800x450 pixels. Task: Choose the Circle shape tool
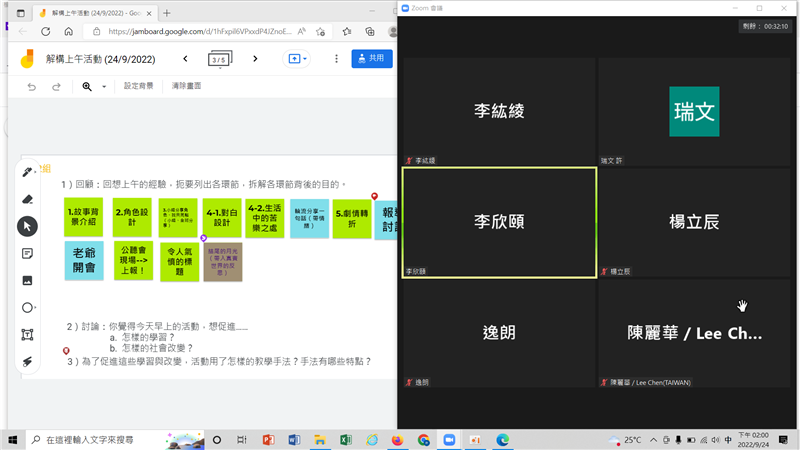pyautogui.click(x=28, y=307)
